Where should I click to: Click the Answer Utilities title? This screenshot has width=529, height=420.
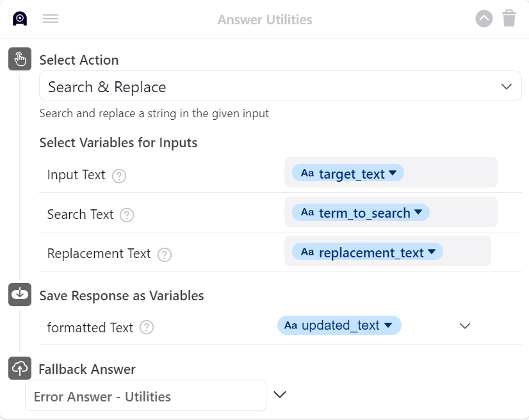pos(264,20)
